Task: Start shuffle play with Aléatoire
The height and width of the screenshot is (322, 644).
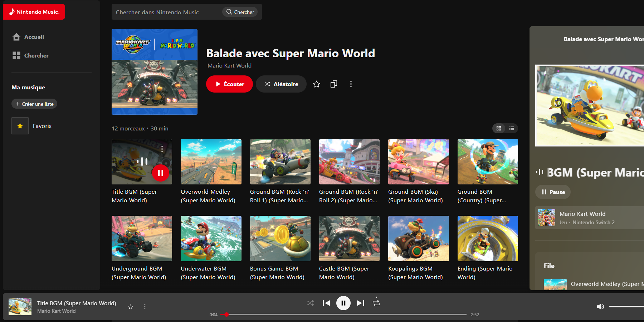Action: point(281,84)
